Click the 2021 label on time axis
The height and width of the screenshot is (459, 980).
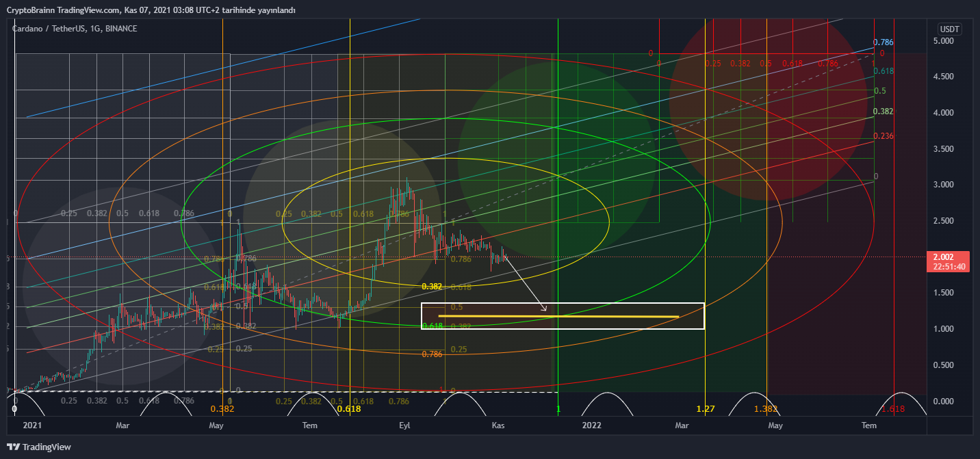[x=32, y=425]
